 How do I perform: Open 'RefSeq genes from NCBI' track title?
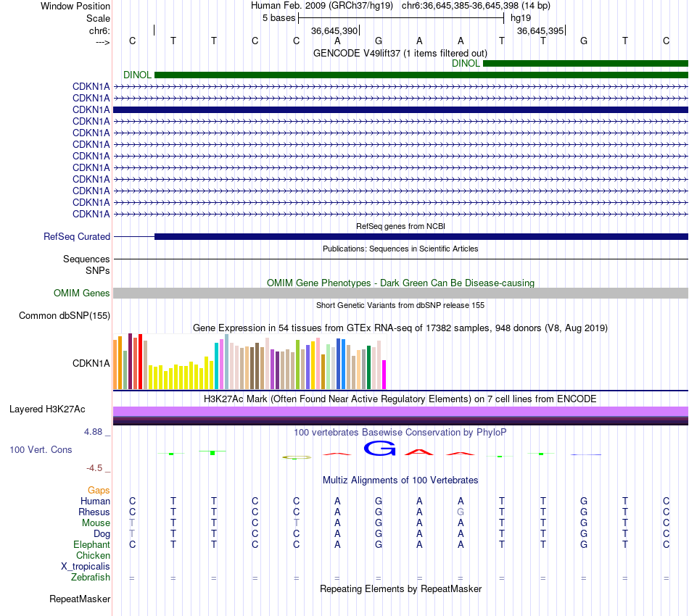(x=400, y=227)
